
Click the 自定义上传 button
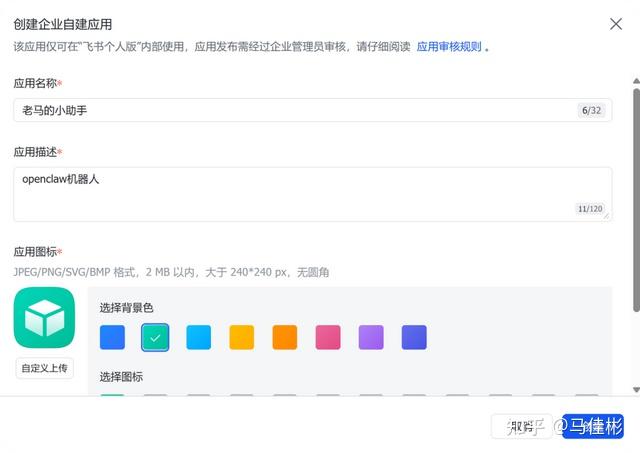point(44,368)
